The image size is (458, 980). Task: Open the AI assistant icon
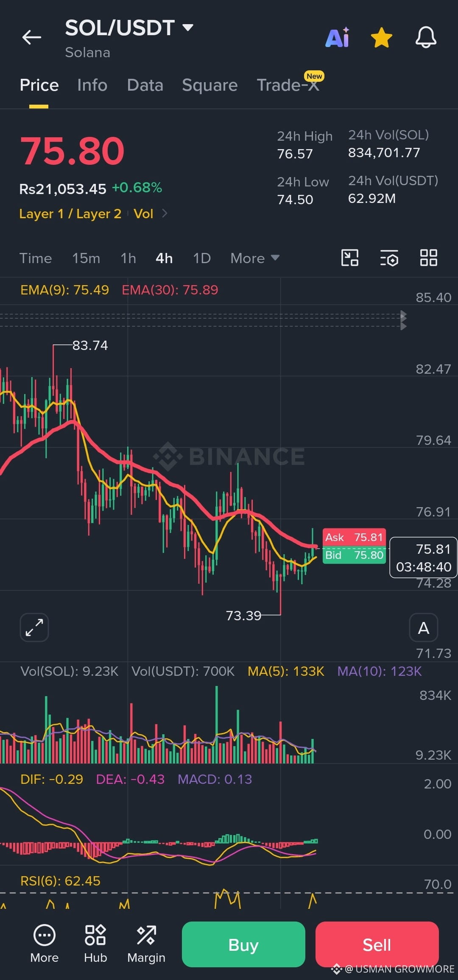click(338, 37)
